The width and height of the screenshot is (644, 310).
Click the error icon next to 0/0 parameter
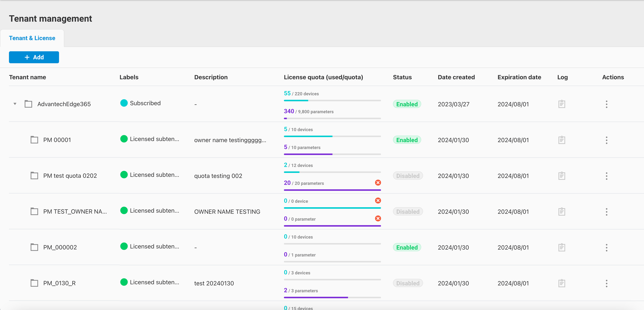378,218
